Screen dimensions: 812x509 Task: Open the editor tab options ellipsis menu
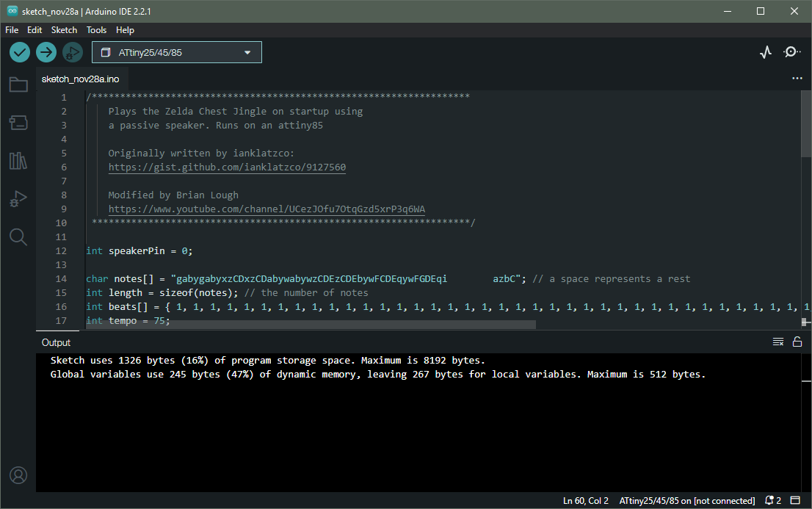(797, 79)
